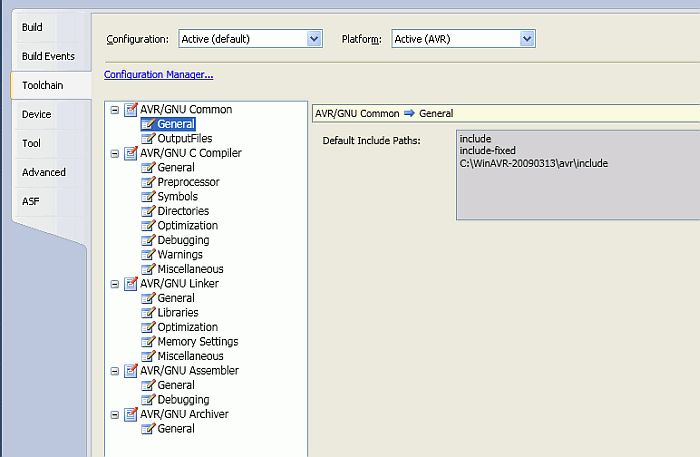The image size is (700, 457).
Task: Go to the Advanced tab
Action: pos(44,172)
